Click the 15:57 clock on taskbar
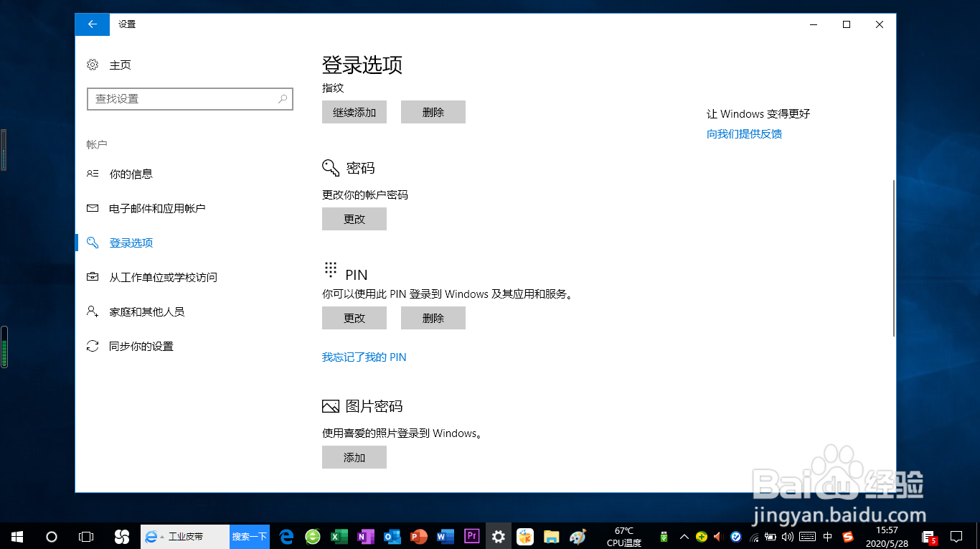Screen dimensions: 980x549 [887, 536]
